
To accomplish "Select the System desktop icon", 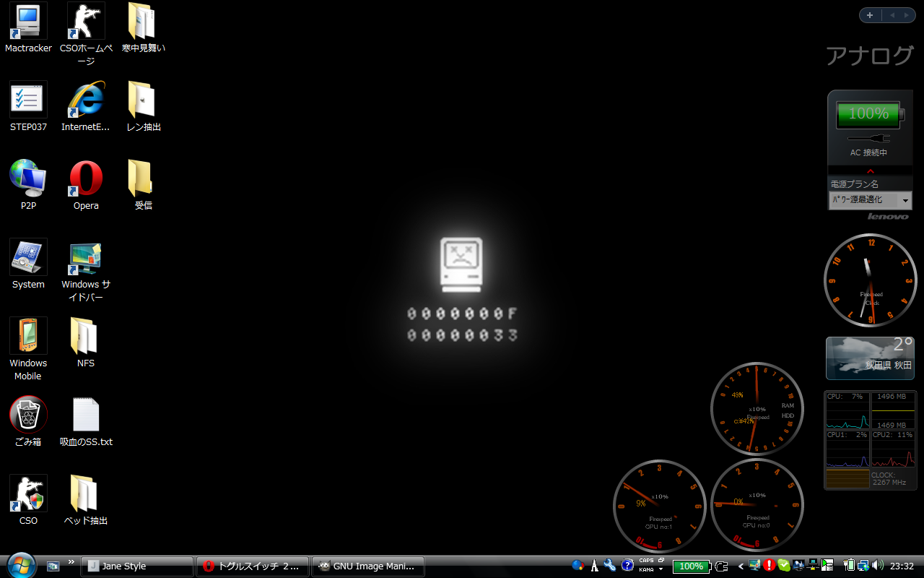I will pos(28,264).
